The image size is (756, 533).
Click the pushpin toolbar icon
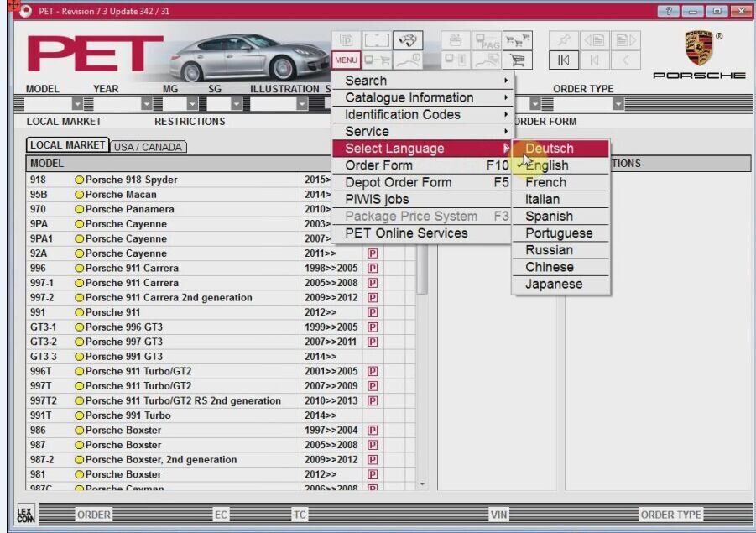tap(564, 40)
